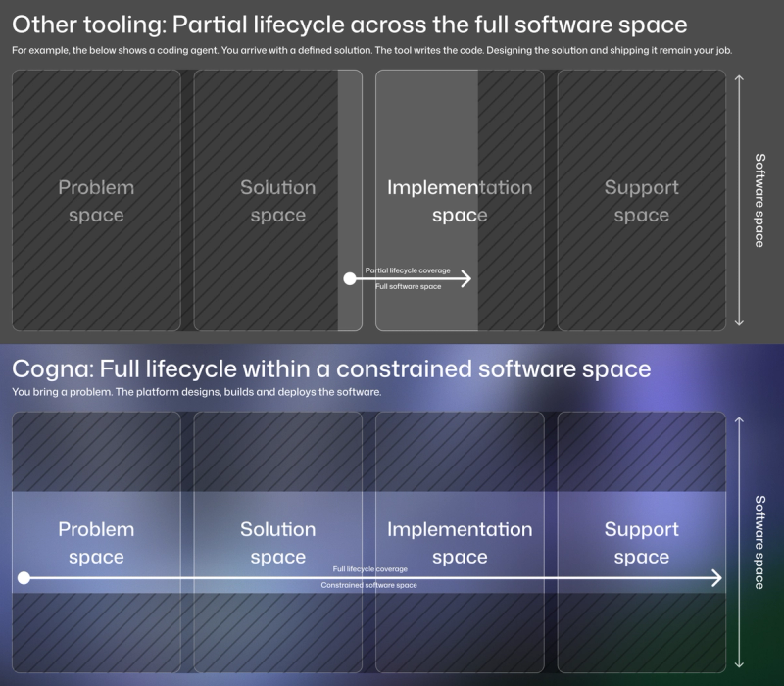Click the 'For example, the below shows a coding agent' subtitle
This screenshot has width=784, height=686.
pyautogui.click(x=372, y=51)
